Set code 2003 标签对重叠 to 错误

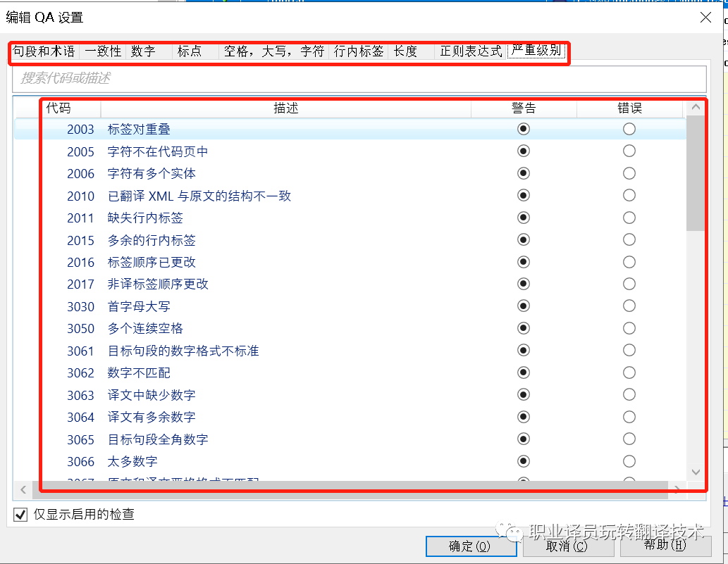click(x=629, y=129)
